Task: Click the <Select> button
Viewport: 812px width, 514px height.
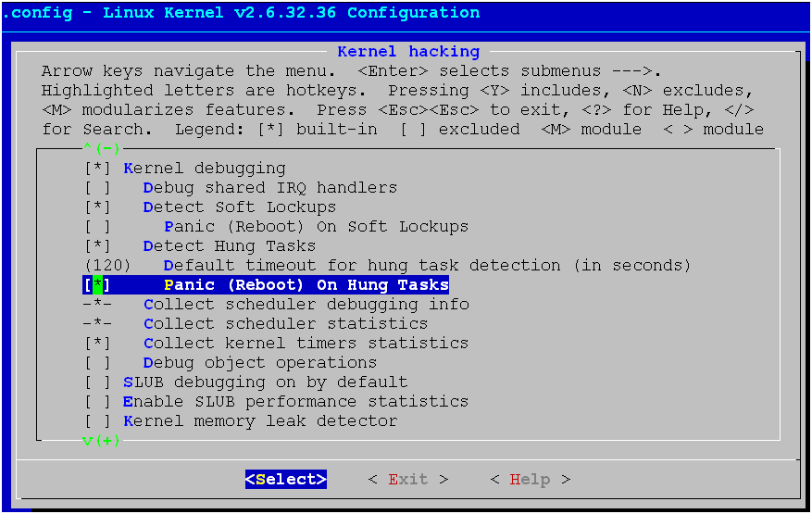Action: pyautogui.click(x=286, y=480)
